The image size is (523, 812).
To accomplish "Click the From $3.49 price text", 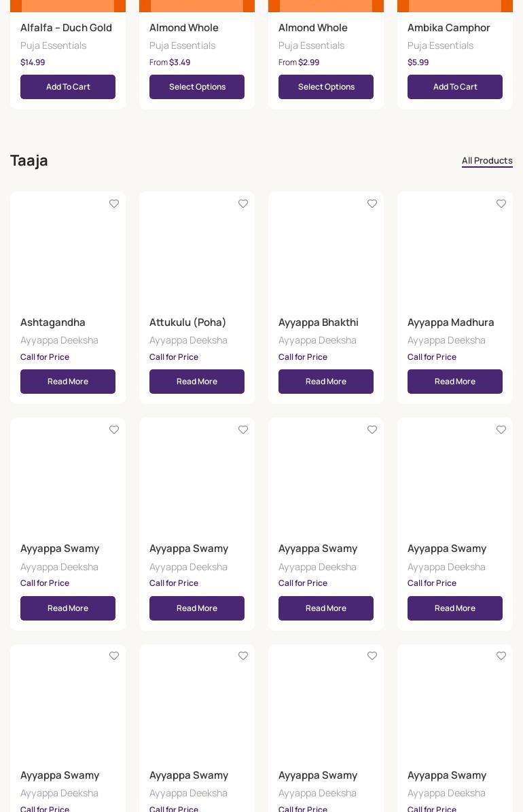I will (x=170, y=62).
